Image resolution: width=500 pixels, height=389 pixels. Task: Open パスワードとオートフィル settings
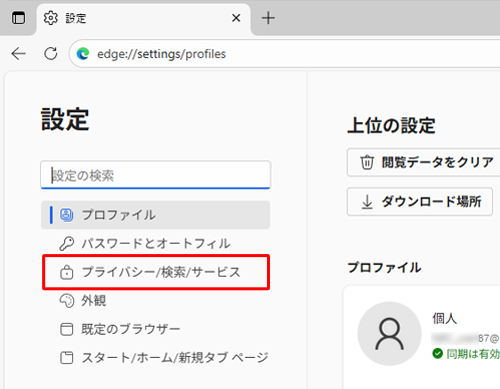[155, 244]
